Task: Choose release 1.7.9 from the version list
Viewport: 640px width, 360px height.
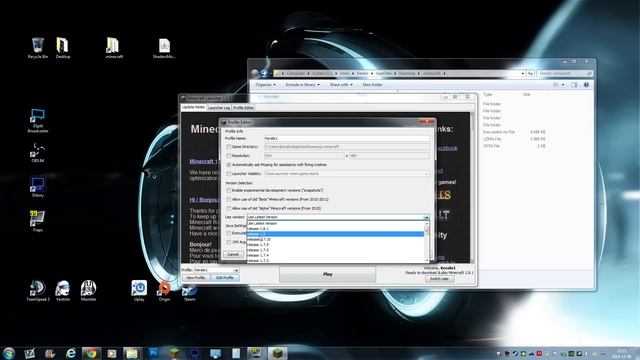Action: click(x=336, y=245)
